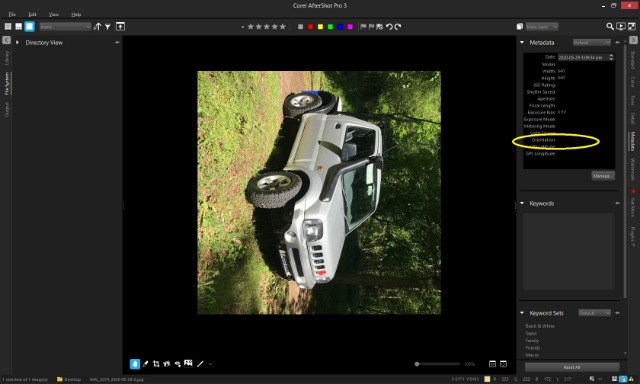
Task: Expand the Directory View tree
Action: pos(17,42)
